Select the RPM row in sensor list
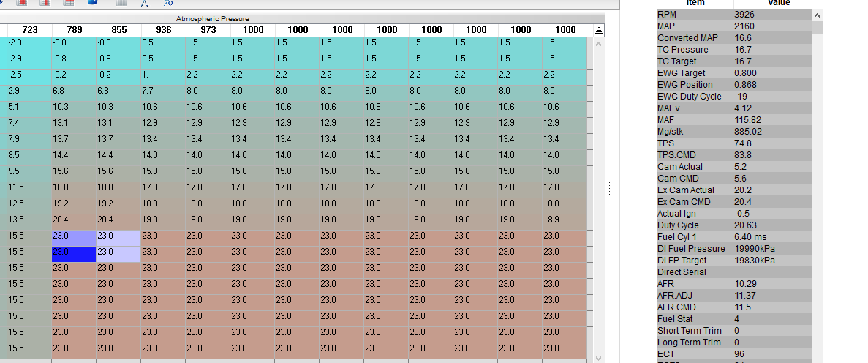Screen dimensions: 868x363 click(x=734, y=15)
